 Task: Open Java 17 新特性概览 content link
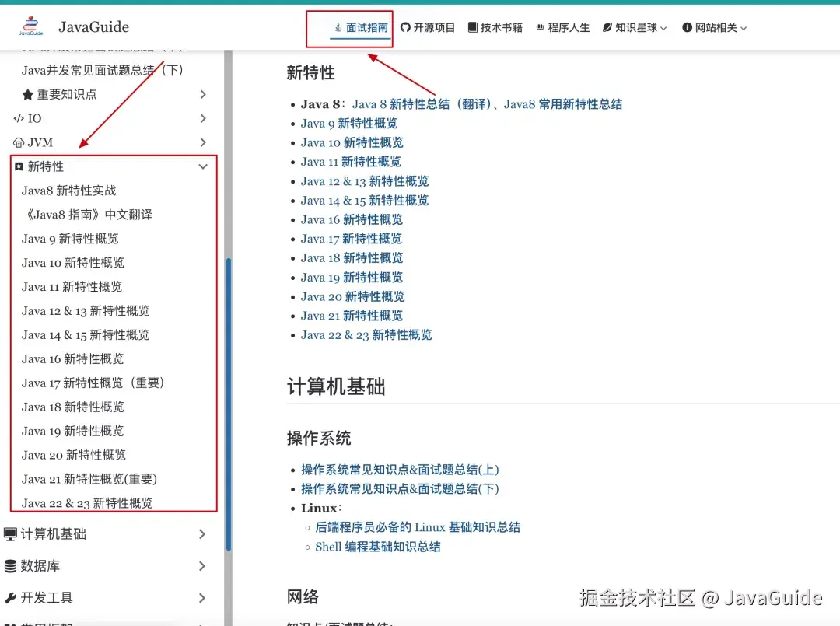(352, 239)
